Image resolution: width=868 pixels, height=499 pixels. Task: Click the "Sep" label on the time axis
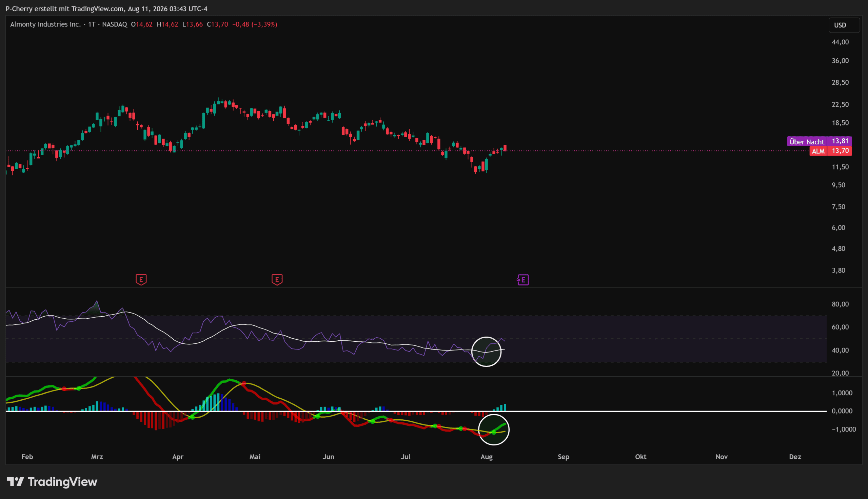click(564, 457)
